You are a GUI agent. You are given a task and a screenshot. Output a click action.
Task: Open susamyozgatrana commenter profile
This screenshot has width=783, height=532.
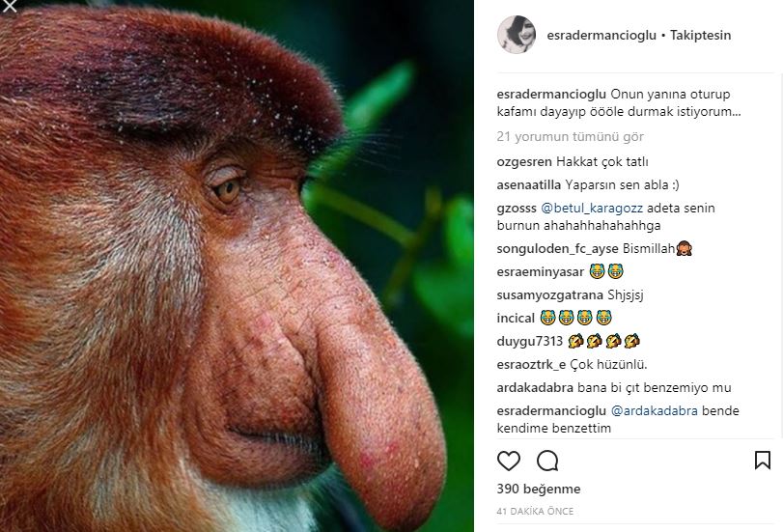548,294
